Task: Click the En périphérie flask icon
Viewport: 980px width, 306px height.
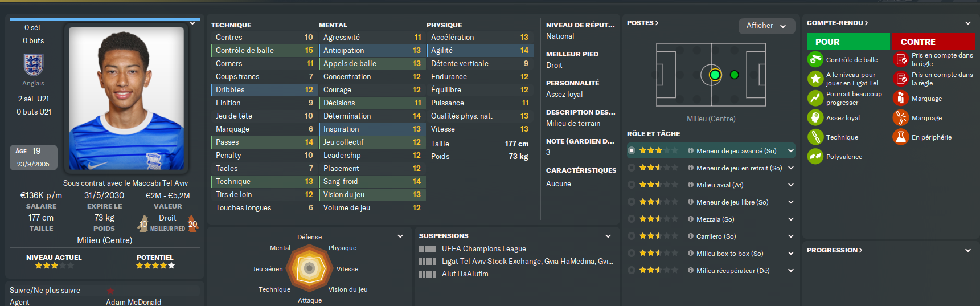Action: [901, 137]
